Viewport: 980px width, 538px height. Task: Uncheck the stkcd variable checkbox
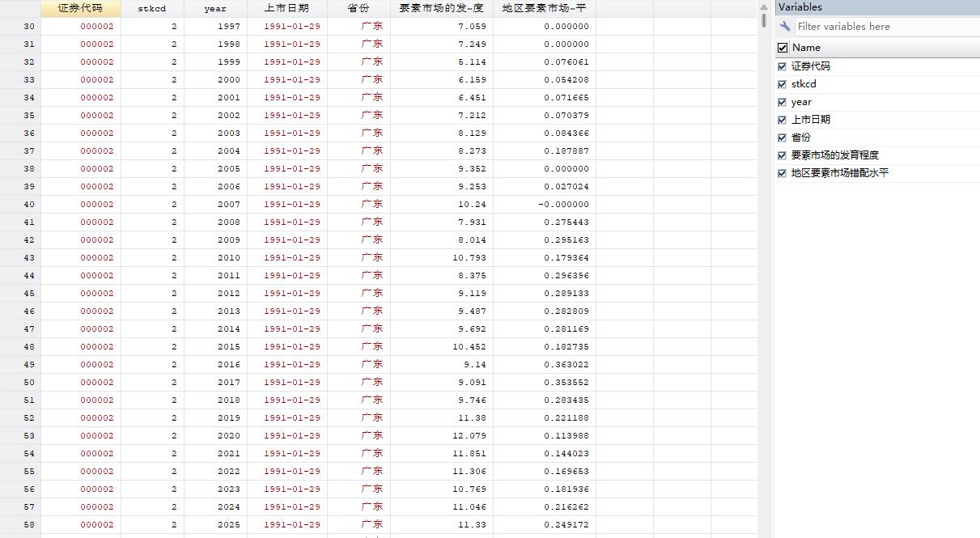[x=782, y=84]
